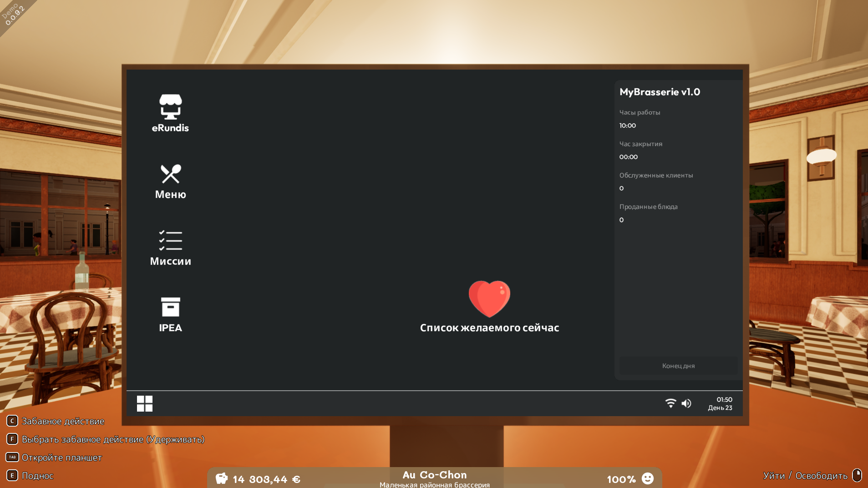Screen dimensions: 868x488
Task: Click the Wi-Fi icon in taskbar
Action: point(670,403)
